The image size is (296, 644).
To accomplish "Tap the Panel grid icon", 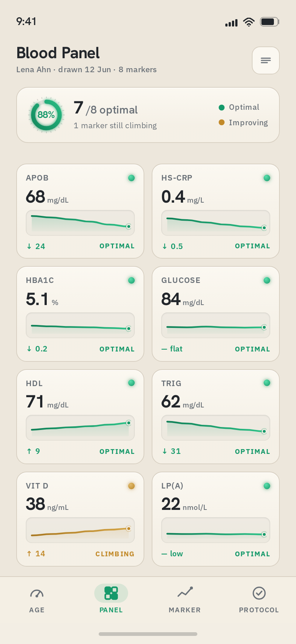I will tap(111, 593).
